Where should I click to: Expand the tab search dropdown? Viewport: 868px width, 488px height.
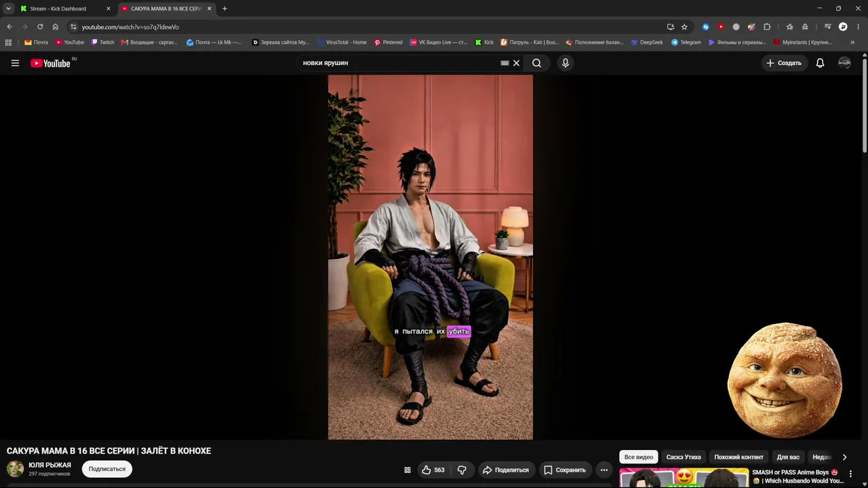pos(7,9)
